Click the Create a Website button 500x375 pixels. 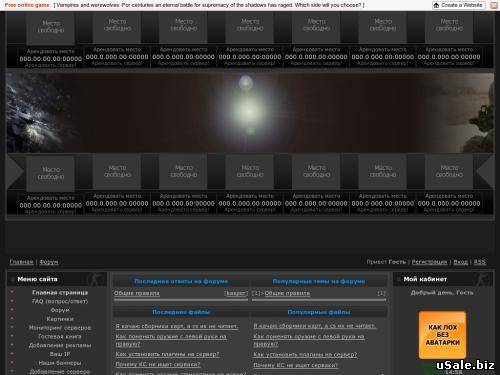tap(459, 5)
